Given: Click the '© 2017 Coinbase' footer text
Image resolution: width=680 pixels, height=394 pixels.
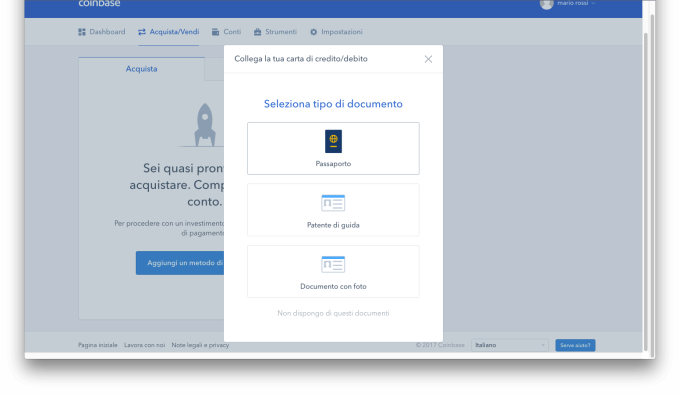Looking at the screenshot, I should pos(440,345).
